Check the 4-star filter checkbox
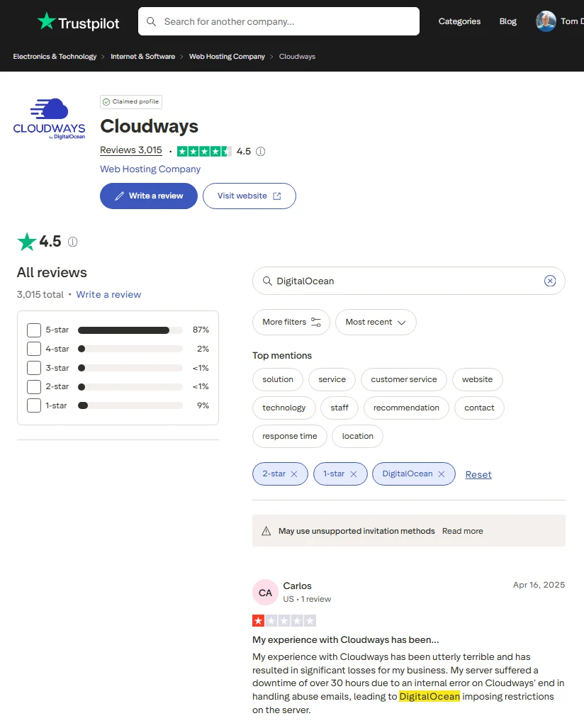Viewport: 584px width, 728px height. [x=33, y=349]
